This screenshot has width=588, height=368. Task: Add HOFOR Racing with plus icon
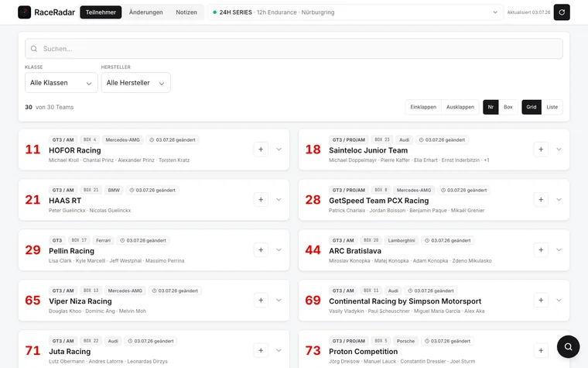(261, 149)
